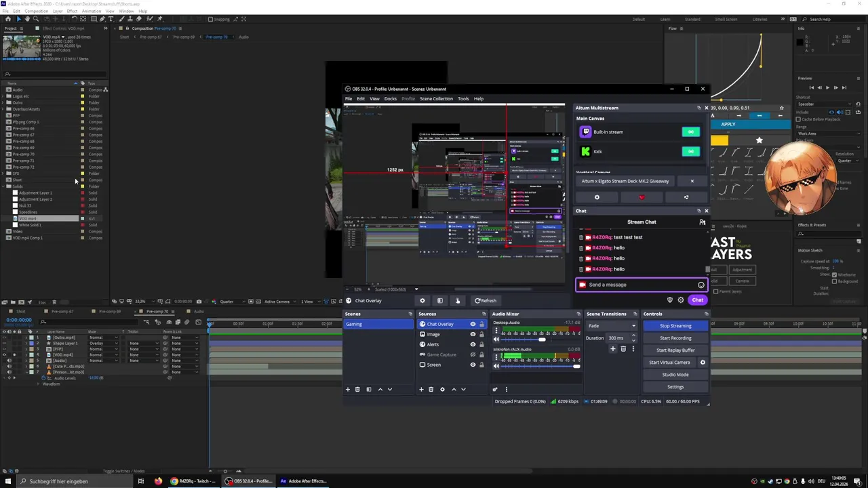The width and height of the screenshot is (868, 488).
Task: Open OBS File menu
Action: coord(349,99)
